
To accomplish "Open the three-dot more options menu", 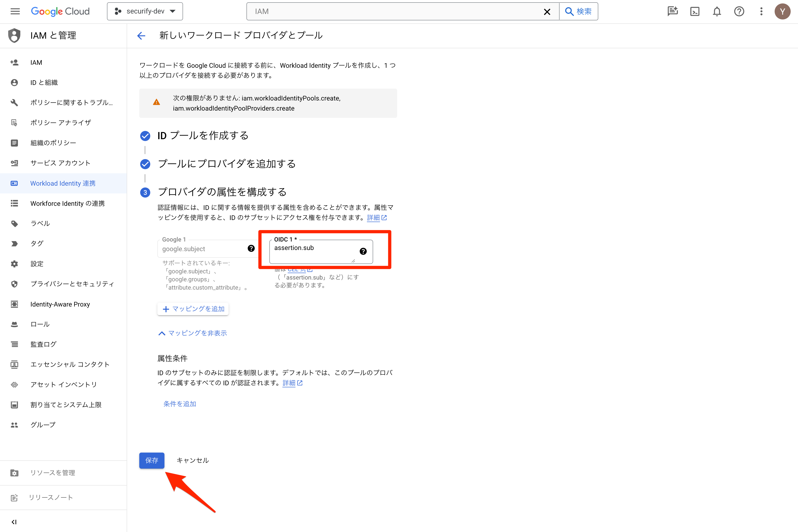I will coord(761,11).
